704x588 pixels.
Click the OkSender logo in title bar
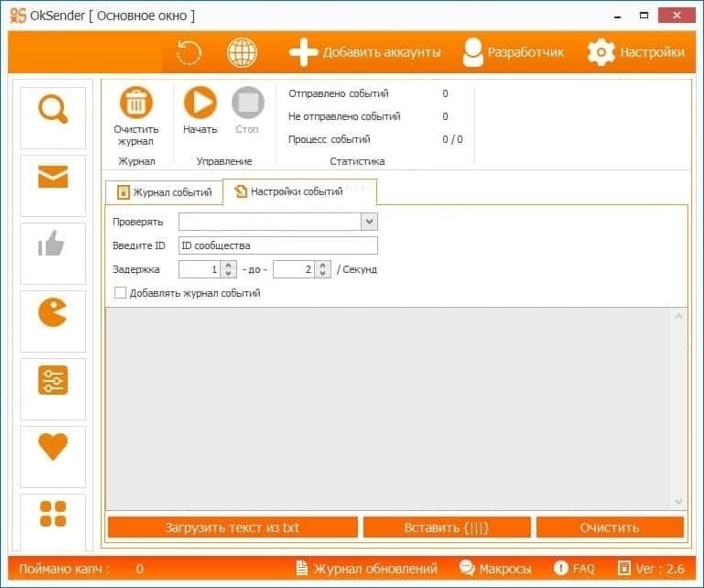coord(18,16)
